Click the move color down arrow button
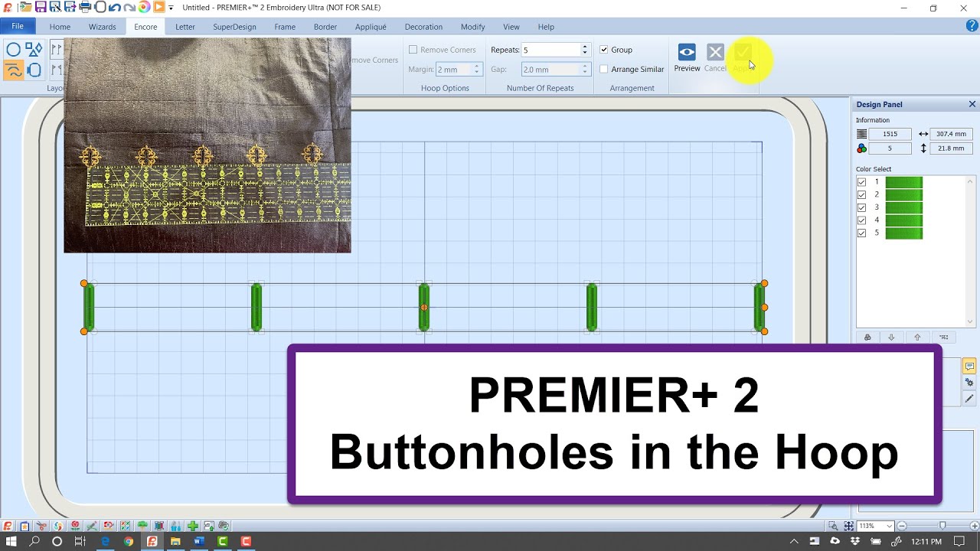 pyautogui.click(x=891, y=337)
